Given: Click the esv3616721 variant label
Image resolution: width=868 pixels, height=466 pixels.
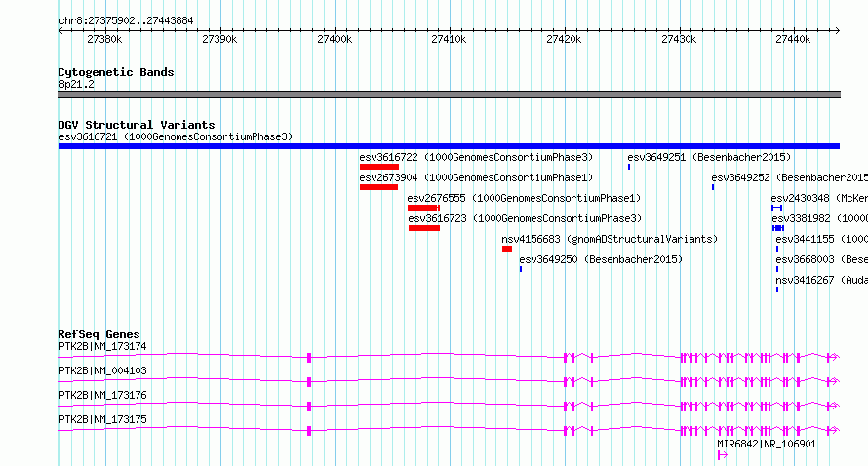Looking at the screenshot, I should click(176, 136).
